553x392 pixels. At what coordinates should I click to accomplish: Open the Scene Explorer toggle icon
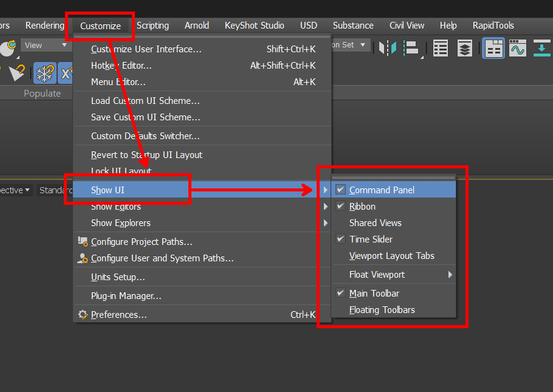[441, 49]
